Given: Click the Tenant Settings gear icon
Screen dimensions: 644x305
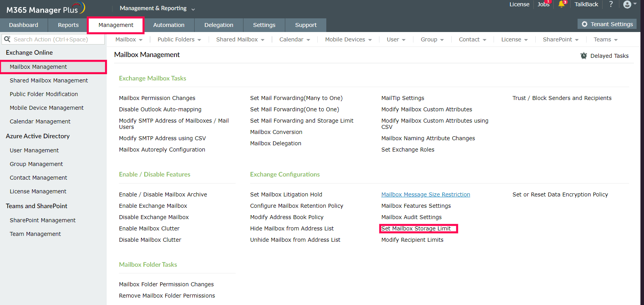Looking at the screenshot, I should click(x=585, y=24).
